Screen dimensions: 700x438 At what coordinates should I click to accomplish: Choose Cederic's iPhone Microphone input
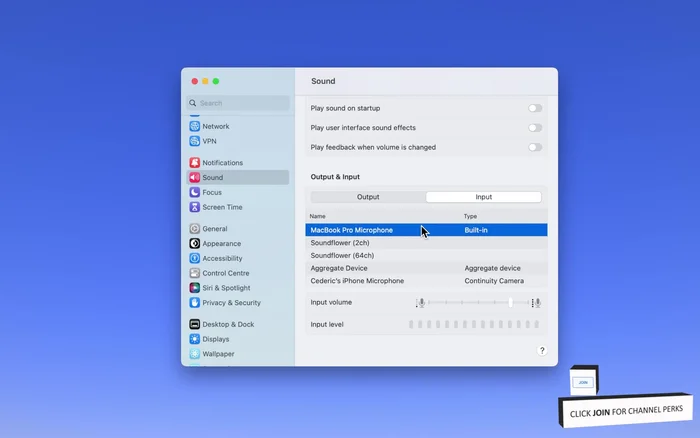click(x=357, y=281)
